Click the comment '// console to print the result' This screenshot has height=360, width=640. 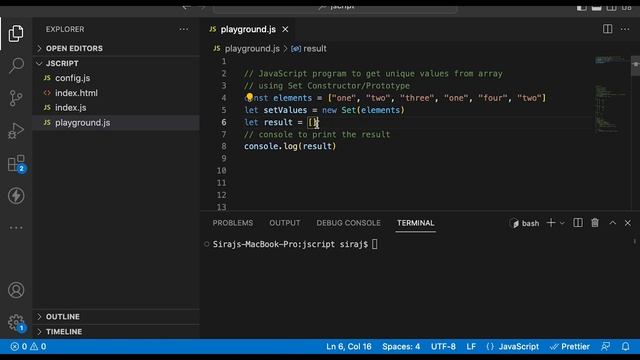317,134
